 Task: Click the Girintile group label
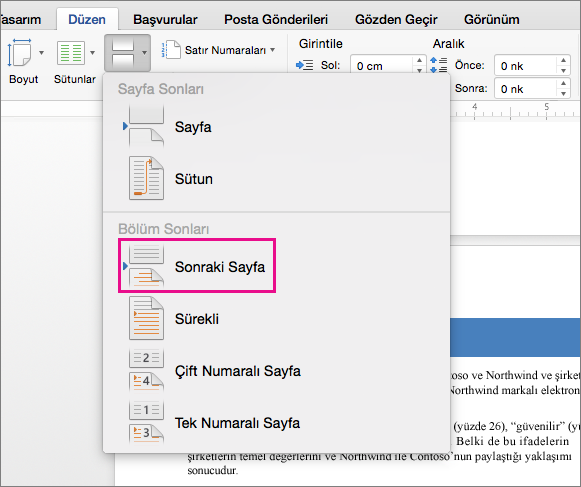click(321, 44)
